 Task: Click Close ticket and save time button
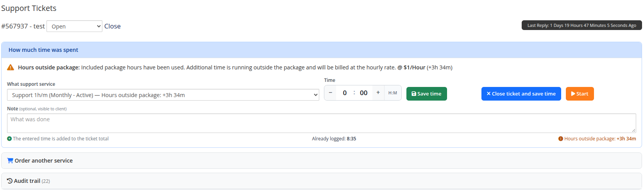pos(521,94)
